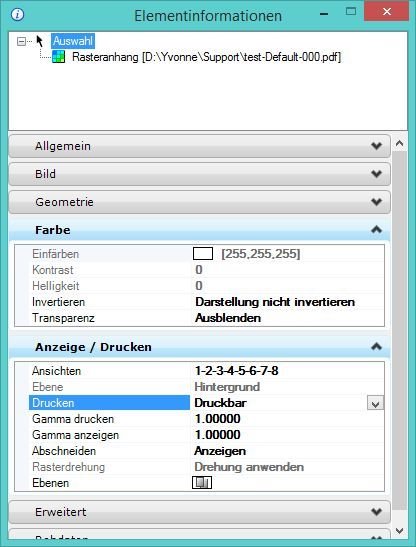The image size is (416, 547).
Task: Click the scrollbar up arrow
Action: click(x=400, y=143)
